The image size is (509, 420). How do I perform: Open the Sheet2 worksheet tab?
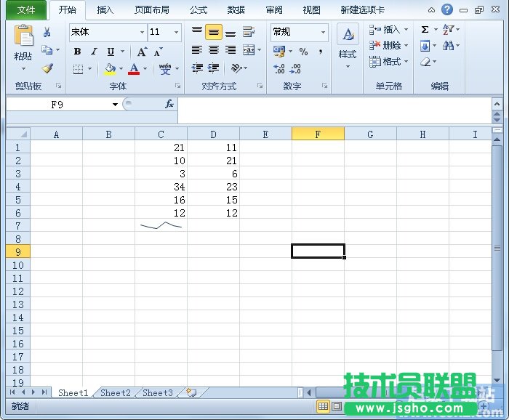[115, 393]
